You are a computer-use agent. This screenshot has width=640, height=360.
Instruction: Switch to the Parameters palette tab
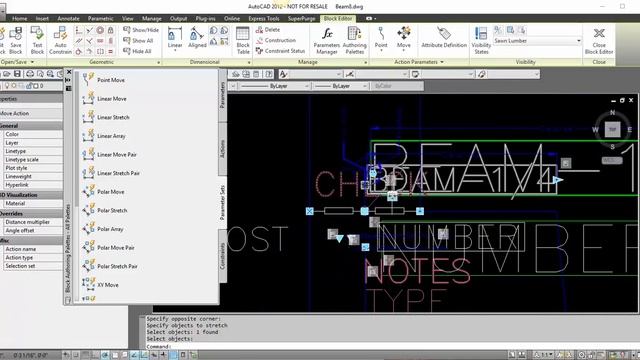point(223,95)
